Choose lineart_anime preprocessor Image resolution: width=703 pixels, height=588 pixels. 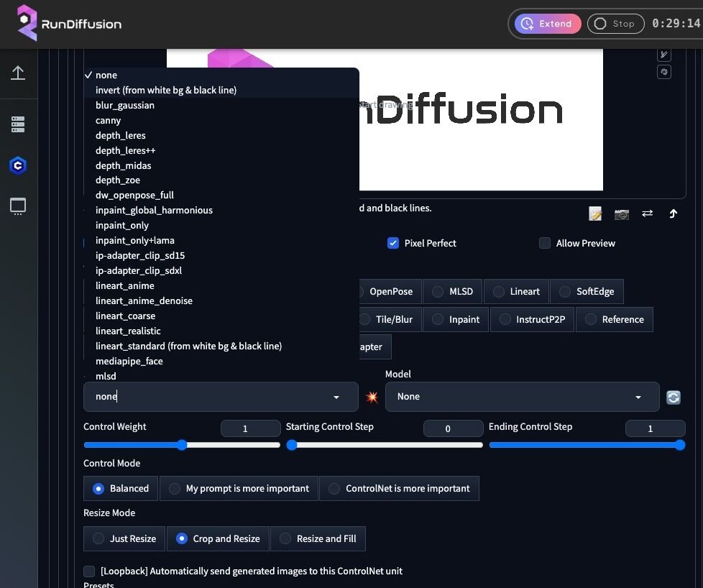221,285
